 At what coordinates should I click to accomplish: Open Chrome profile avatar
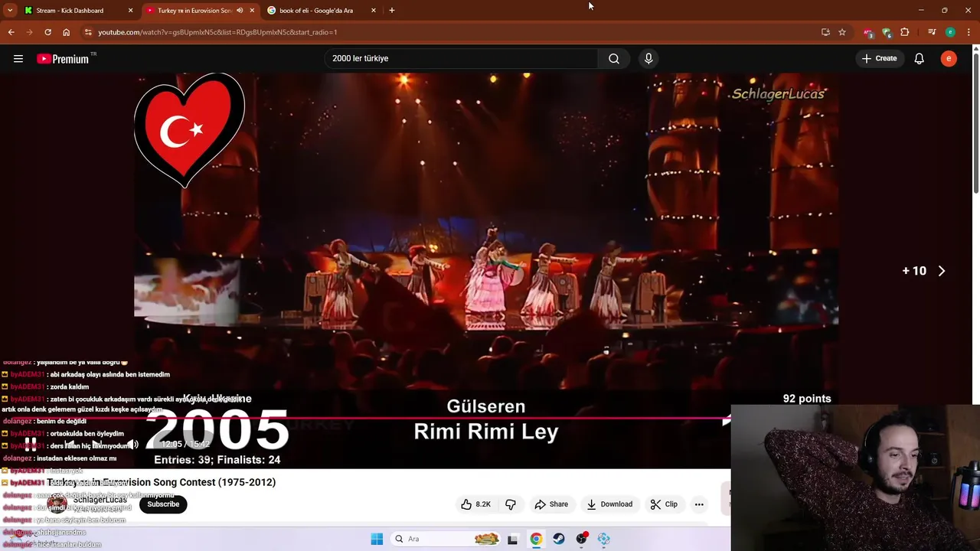point(950,32)
